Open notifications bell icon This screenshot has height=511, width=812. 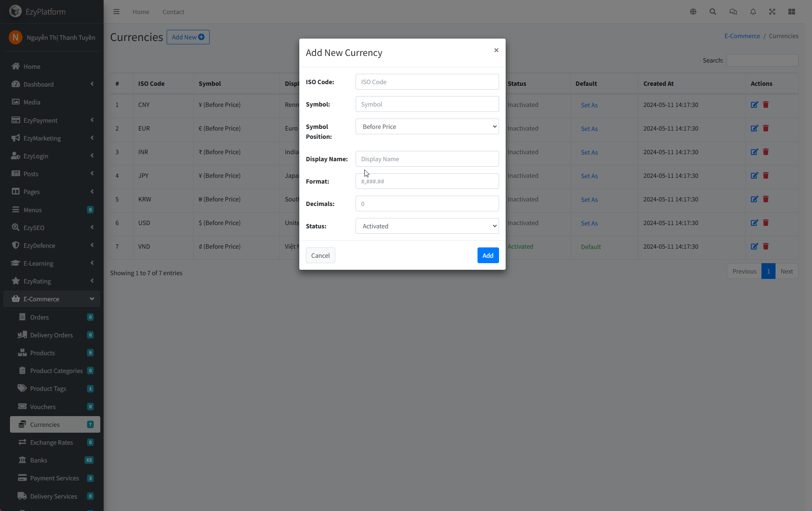point(753,12)
